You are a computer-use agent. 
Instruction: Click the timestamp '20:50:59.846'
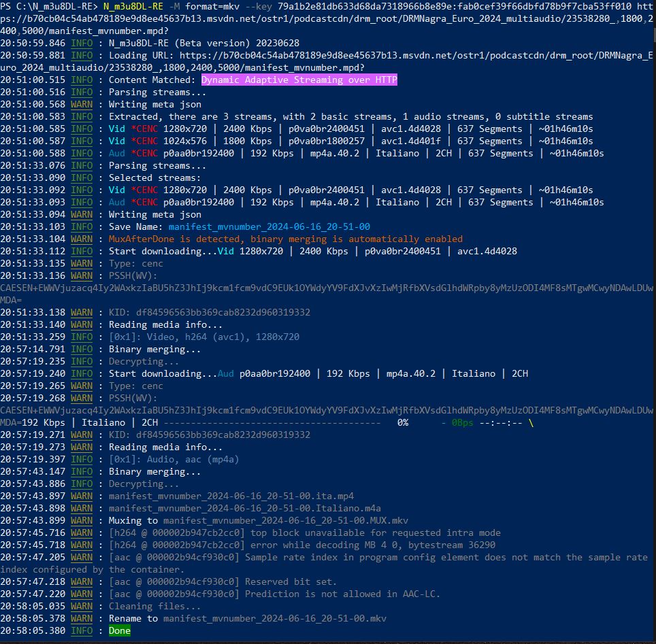pyautogui.click(x=33, y=43)
